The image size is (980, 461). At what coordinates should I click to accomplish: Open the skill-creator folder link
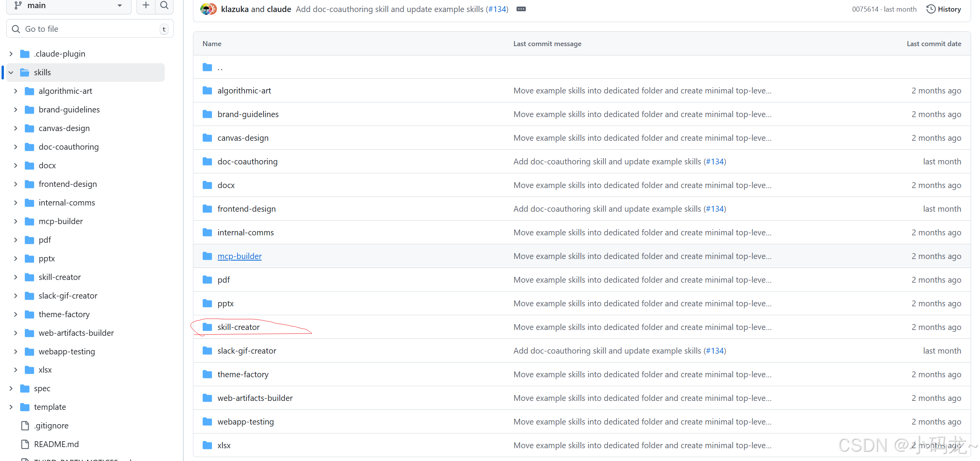pyautogui.click(x=238, y=327)
